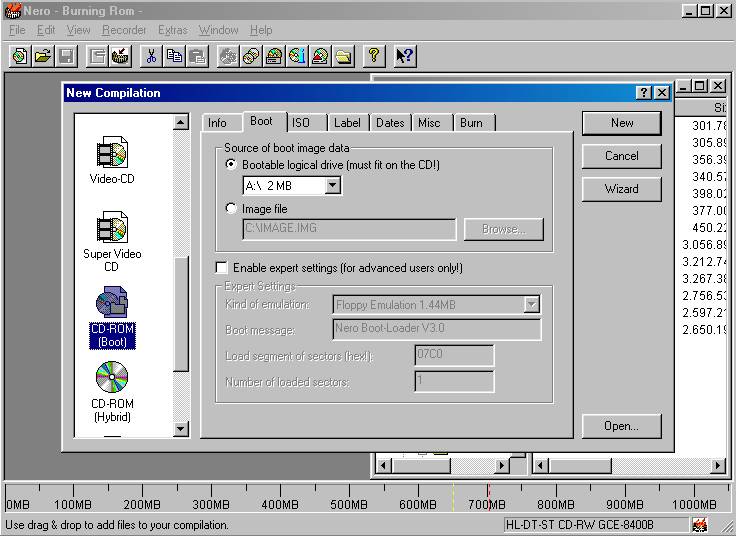Click the Paste clipboard toolbar icon
Image resolution: width=736 pixels, height=536 pixels.
[197, 56]
